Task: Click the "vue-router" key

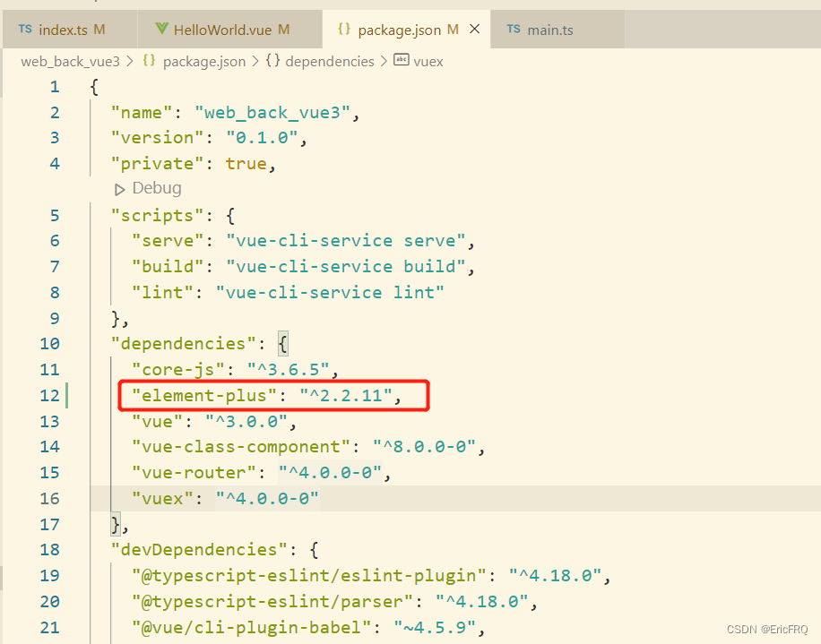Action: [x=194, y=473]
